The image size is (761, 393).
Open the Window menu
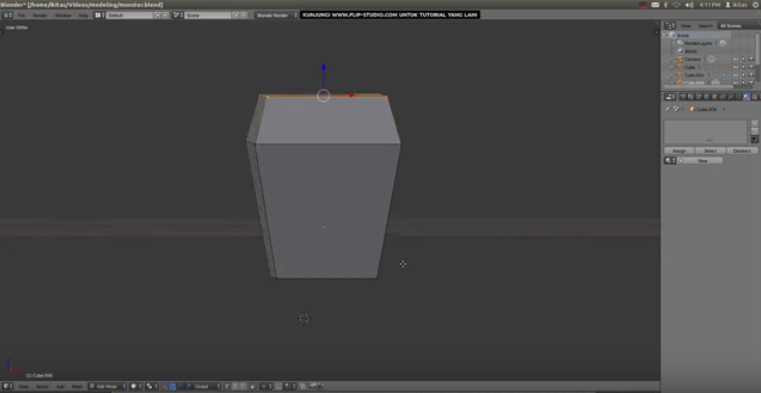point(63,15)
